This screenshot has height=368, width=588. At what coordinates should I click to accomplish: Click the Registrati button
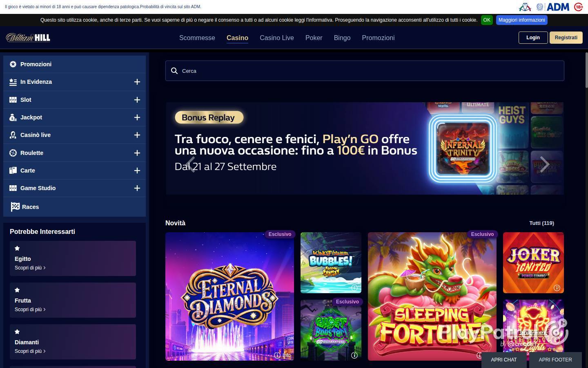pyautogui.click(x=566, y=38)
